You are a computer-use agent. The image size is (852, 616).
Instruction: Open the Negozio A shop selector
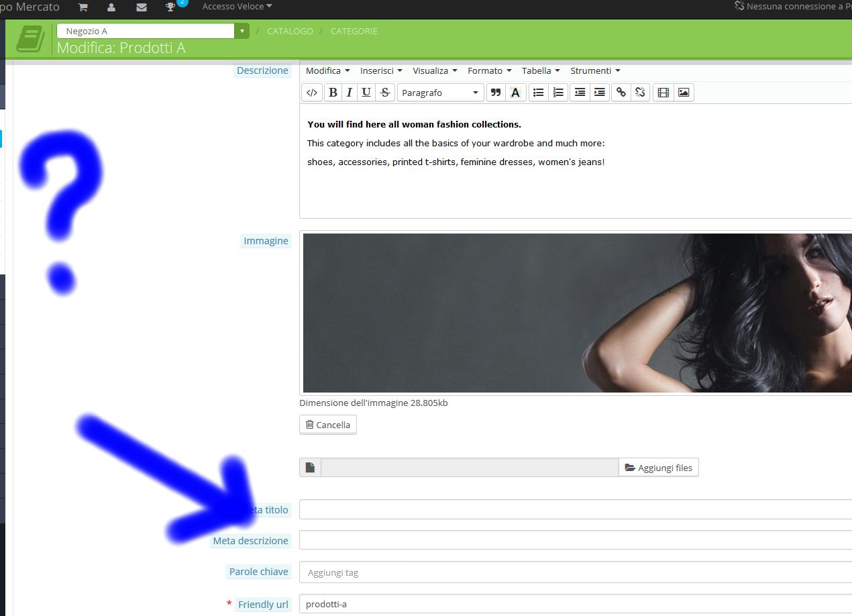point(153,31)
